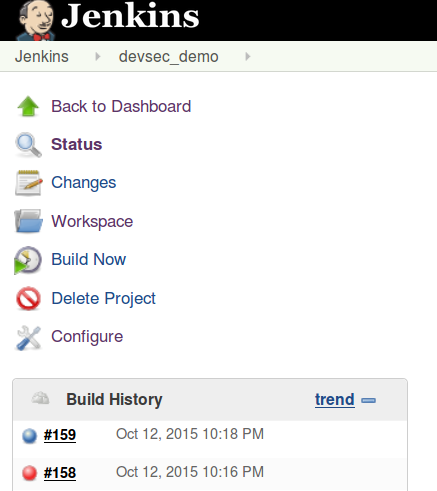The width and height of the screenshot is (437, 491).
Task: Click the notepad Changes icon
Action: click(x=29, y=183)
